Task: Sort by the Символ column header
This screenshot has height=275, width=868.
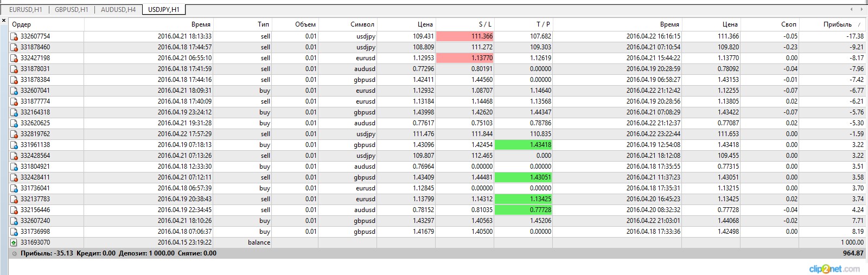Action: click(348, 24)
